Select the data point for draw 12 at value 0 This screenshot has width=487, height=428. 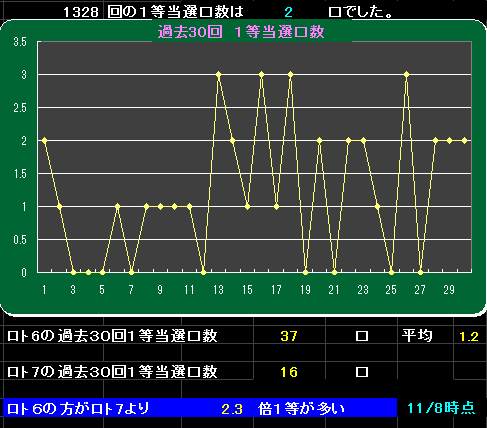coord(204,272)
